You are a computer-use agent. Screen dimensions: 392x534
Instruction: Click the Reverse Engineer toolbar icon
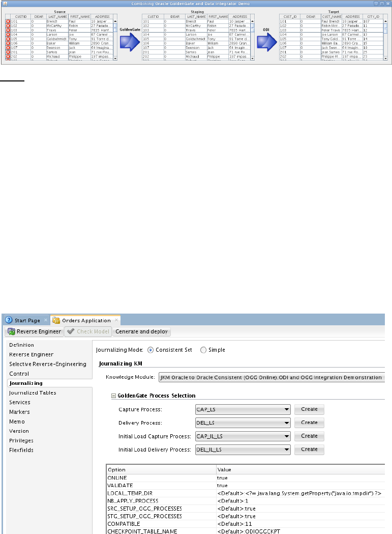(x=11, y=331)
